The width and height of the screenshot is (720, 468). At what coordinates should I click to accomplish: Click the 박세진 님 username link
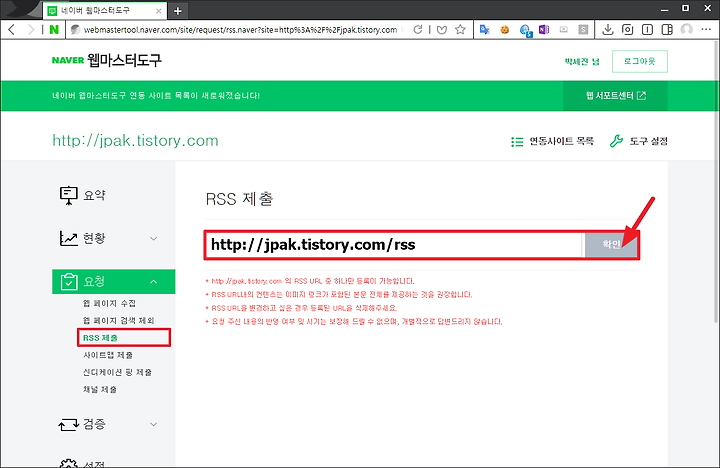click(x=582, y=61)
